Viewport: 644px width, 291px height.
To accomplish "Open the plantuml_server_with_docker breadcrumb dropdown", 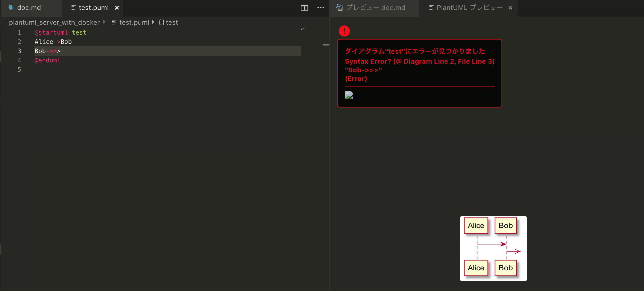I will 54,22.
